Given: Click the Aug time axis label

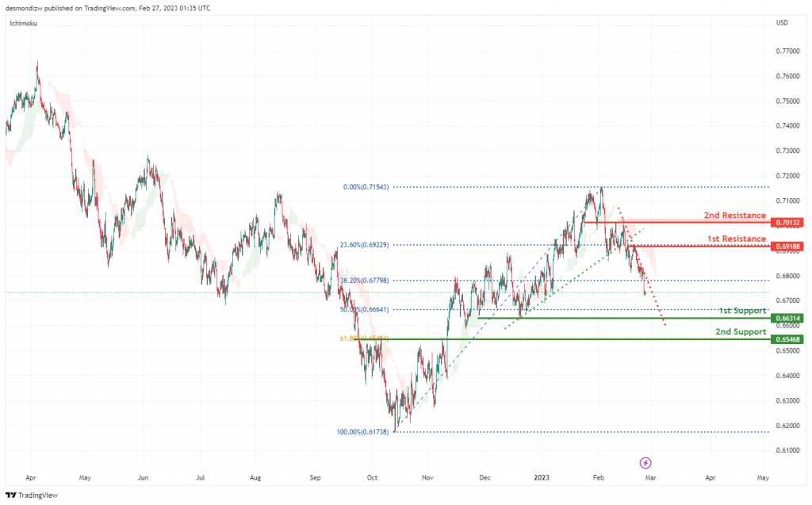Looking at the screenshot, I should [255, 477].
